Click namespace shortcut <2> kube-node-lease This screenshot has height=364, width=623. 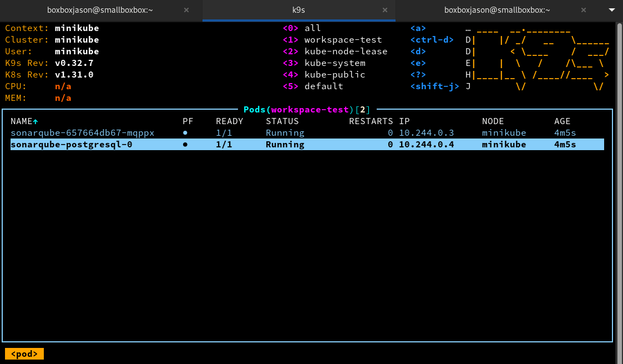(335, 51)
